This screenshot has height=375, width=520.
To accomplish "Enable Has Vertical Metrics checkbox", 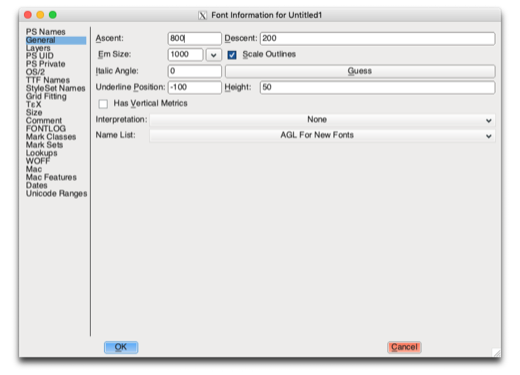I will (x=103, y=104).
